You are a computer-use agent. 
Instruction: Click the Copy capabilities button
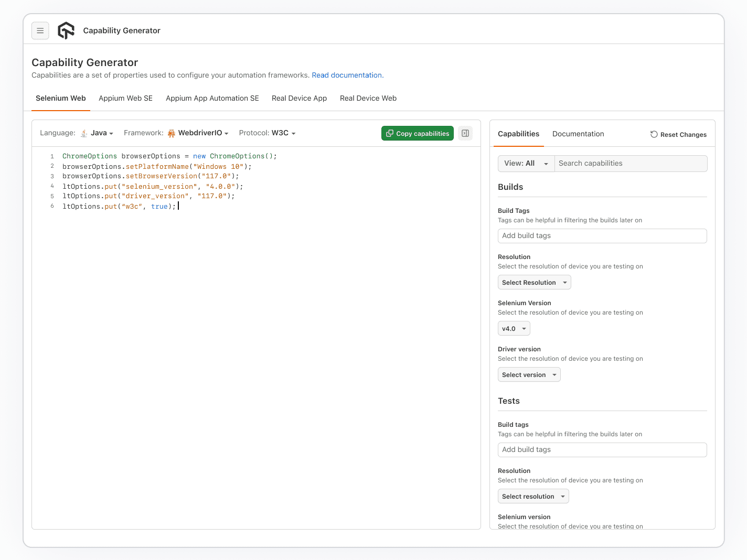pos(418,133)
